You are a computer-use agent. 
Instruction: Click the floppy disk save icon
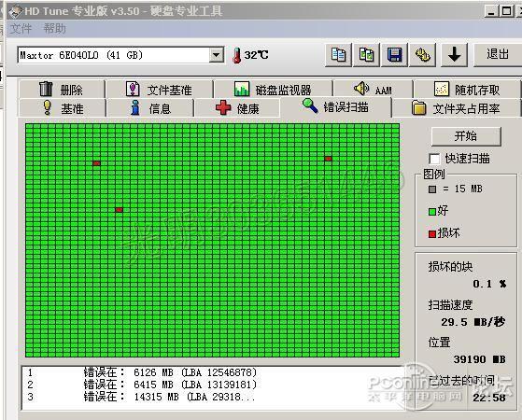pos(394,55)
